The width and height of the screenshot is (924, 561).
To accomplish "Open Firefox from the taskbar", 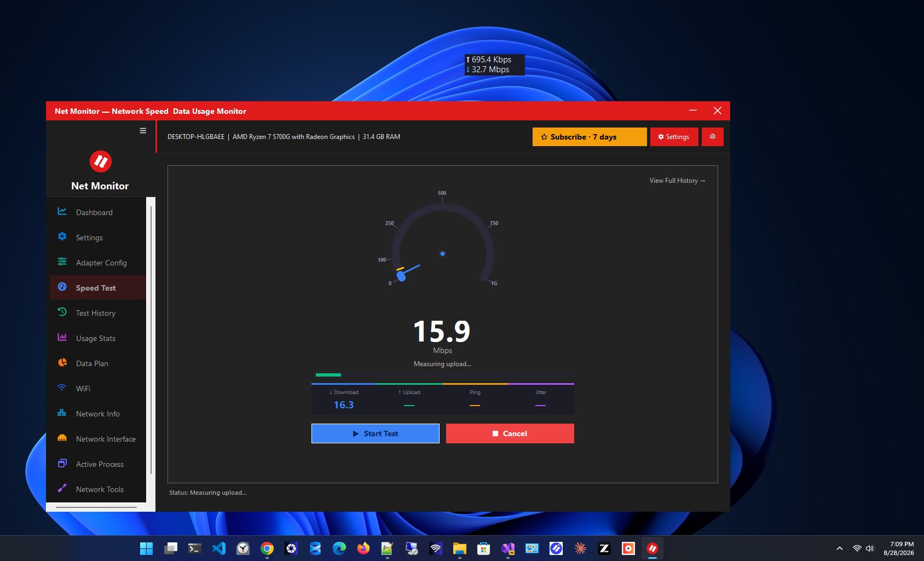I will click(363, 548).
